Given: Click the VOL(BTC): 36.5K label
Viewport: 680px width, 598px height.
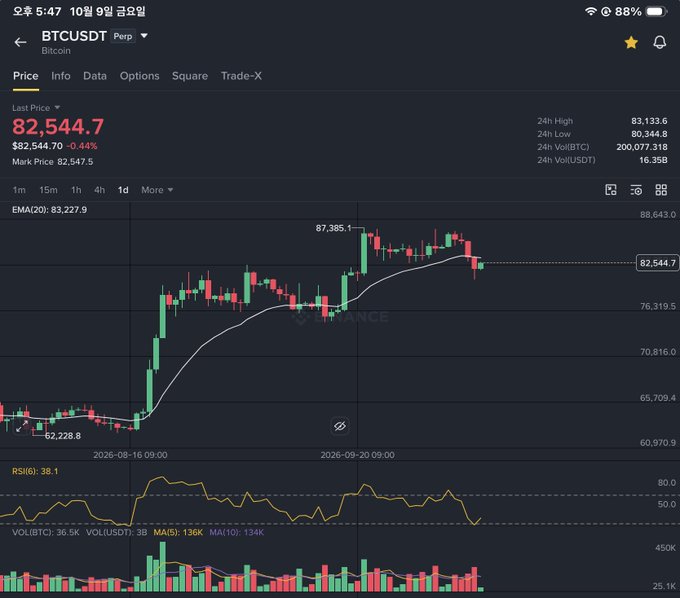Looking at the screenshot, I should coord(46,532).
